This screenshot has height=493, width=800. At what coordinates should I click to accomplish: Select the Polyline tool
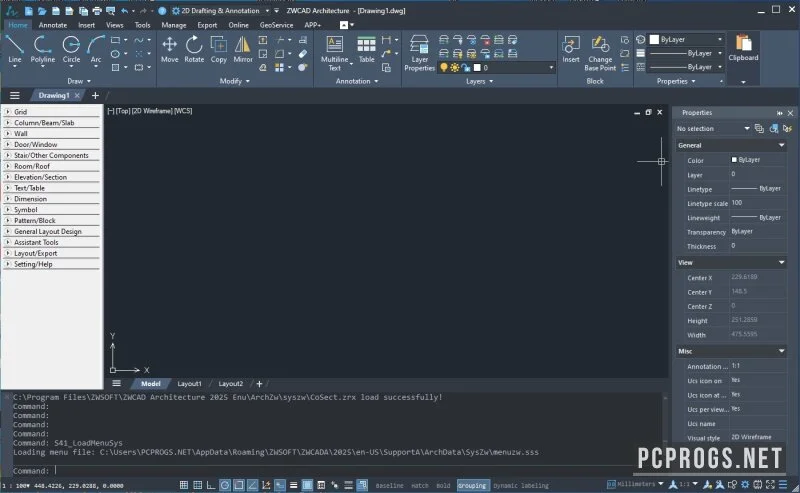(x=42, y=49)
